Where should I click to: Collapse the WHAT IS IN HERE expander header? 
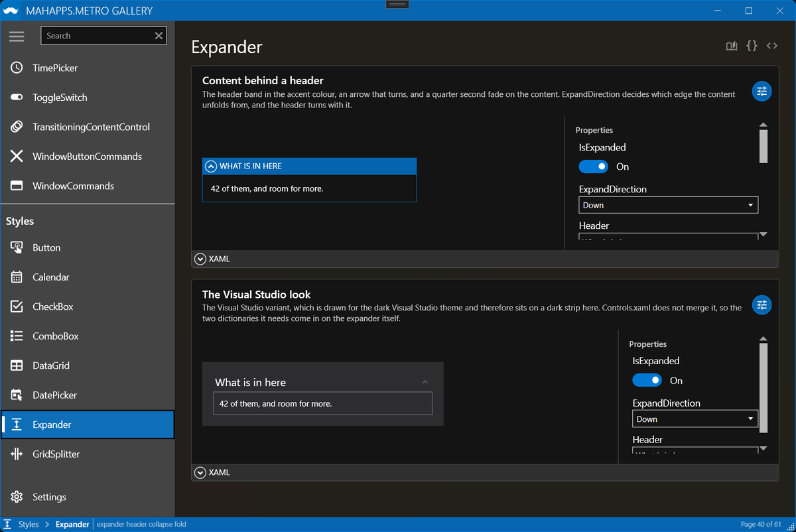[x=309, y=166]
